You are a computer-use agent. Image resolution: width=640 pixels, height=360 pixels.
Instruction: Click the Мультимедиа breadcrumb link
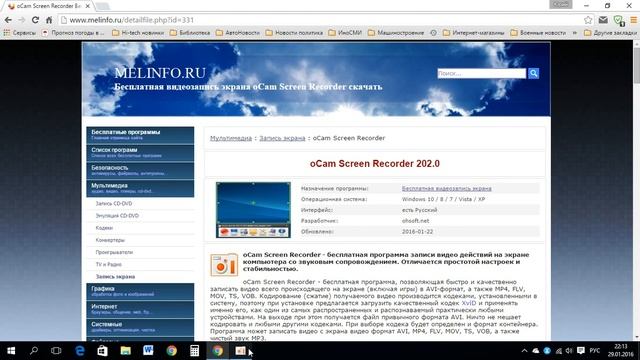click(231, 138)
